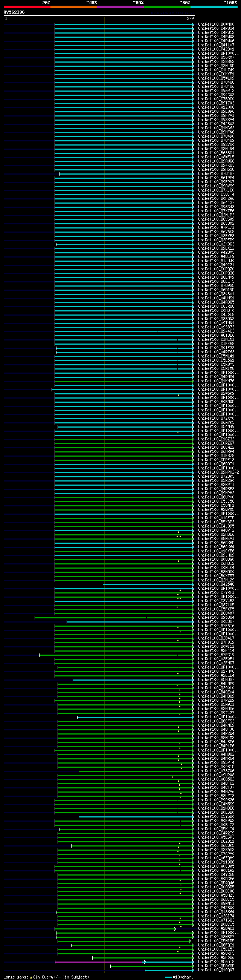Viewport: 241px width, 980px height.
Task: Open hit UniRef100_A9URX8
Action: click(216, 775)
